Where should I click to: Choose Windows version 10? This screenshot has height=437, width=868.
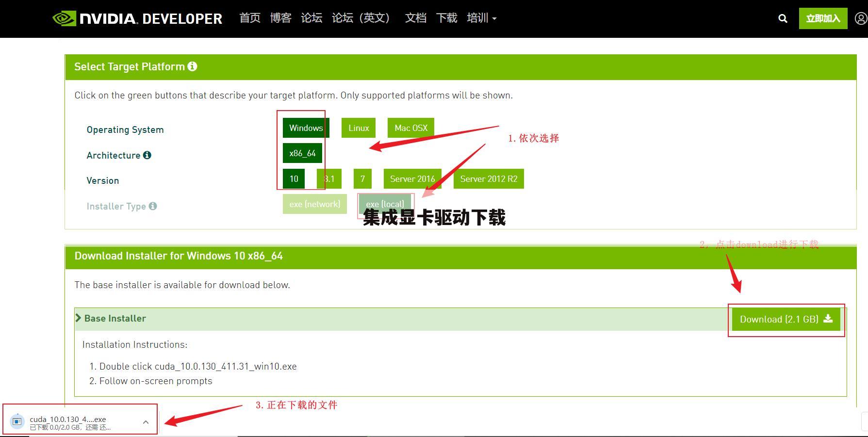point(294,179)
